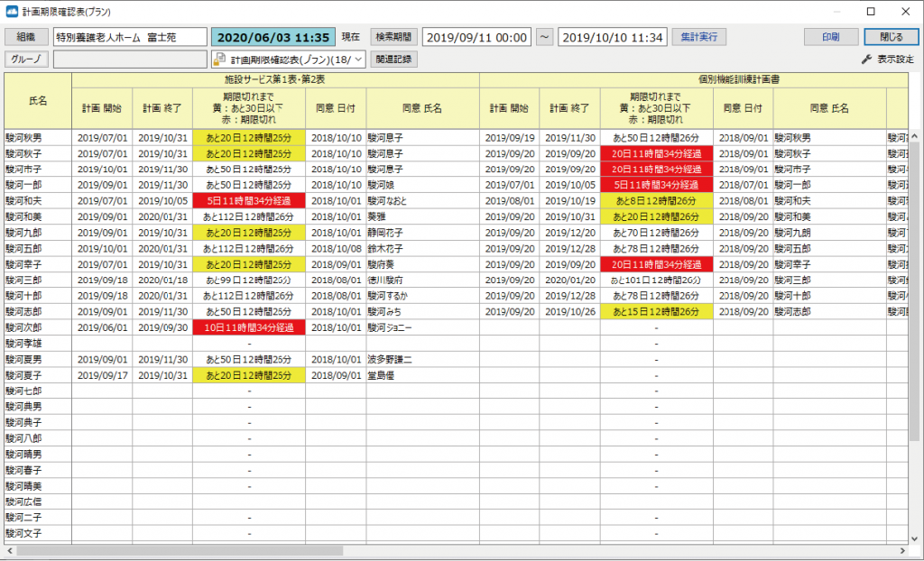Click the empty group name field
Image resolution: width=924 pixels, height=561 pixels.
pyautogui.click(x=130, y=60)
